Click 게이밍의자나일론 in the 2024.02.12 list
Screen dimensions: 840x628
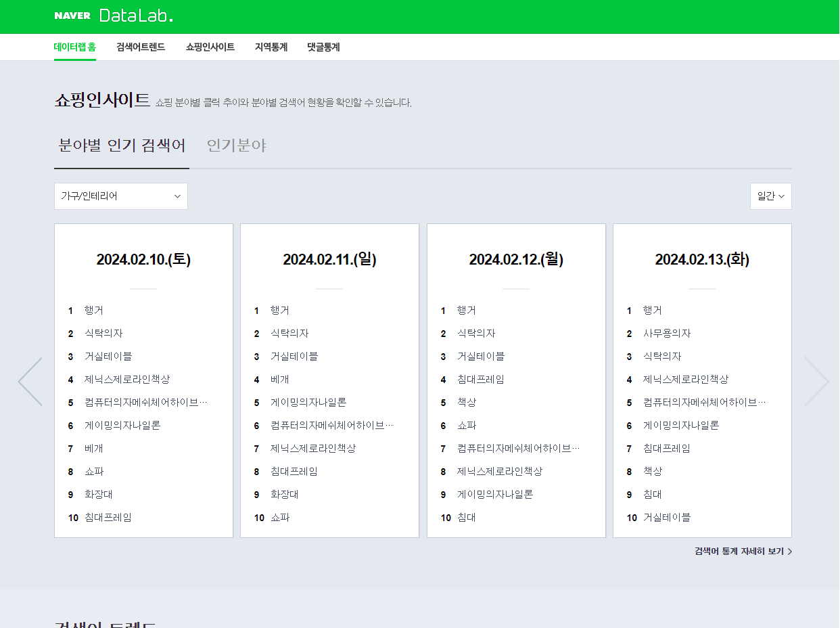pyautogui.click(x=495, y=495)
